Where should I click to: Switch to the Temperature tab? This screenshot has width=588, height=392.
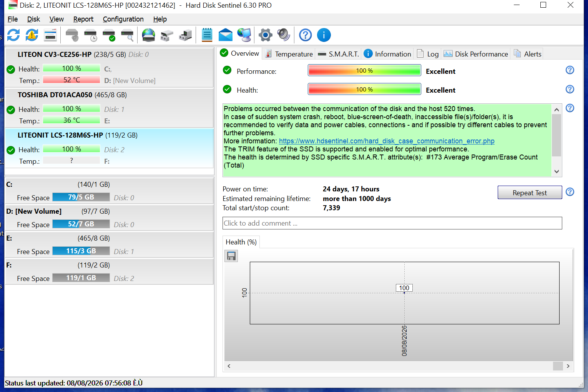click(x=289, y=54)
